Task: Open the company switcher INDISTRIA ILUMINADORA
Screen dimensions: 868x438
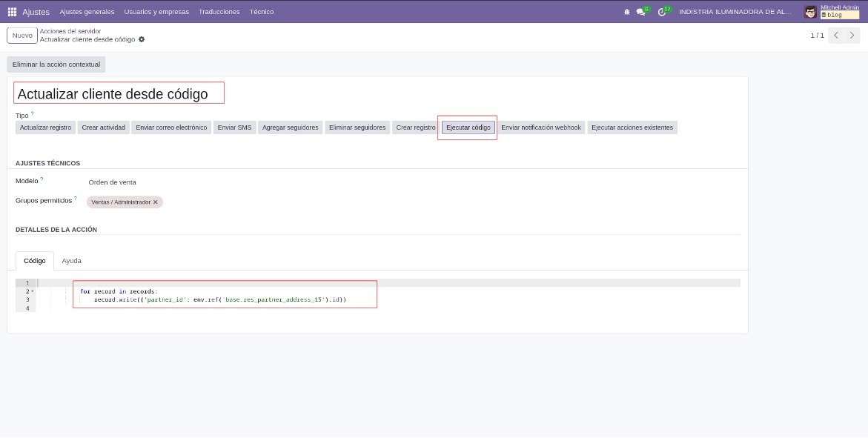Action: point(735,12)
